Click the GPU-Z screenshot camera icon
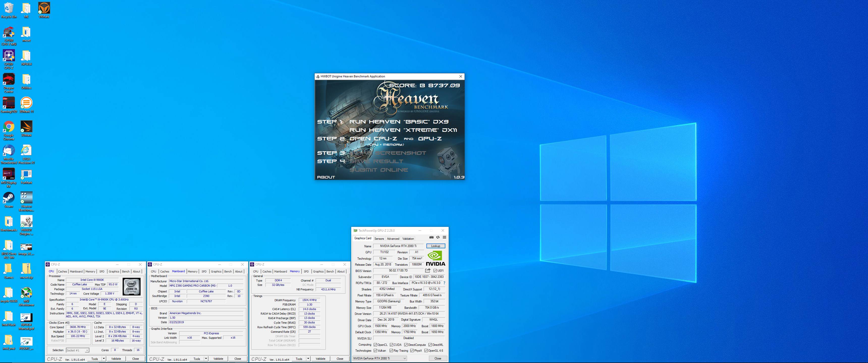This screenshot has height=363, width=868. coord(431,237)
